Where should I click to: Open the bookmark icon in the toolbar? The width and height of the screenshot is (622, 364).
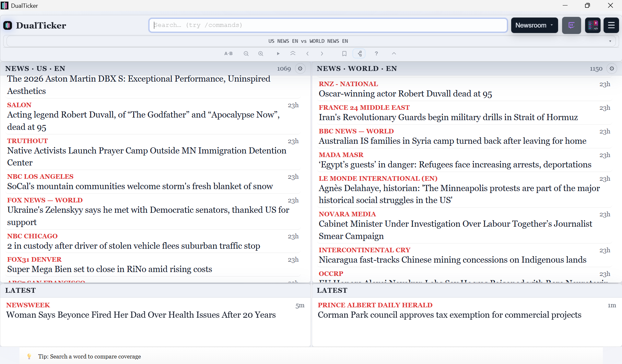345,53
